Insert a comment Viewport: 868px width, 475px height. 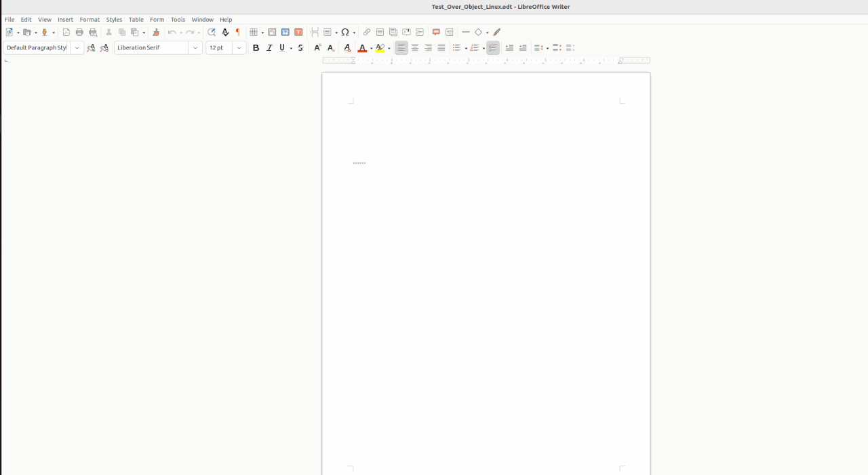(436, 32)
